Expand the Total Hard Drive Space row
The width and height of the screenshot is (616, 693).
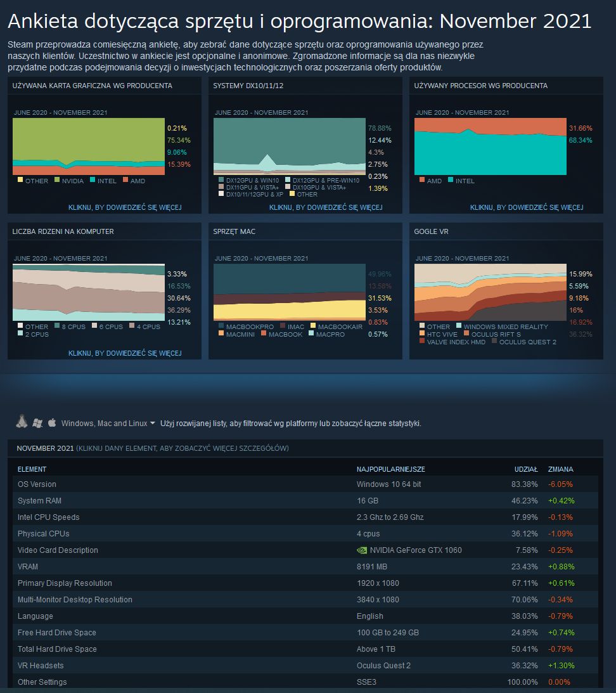[305, 649]
